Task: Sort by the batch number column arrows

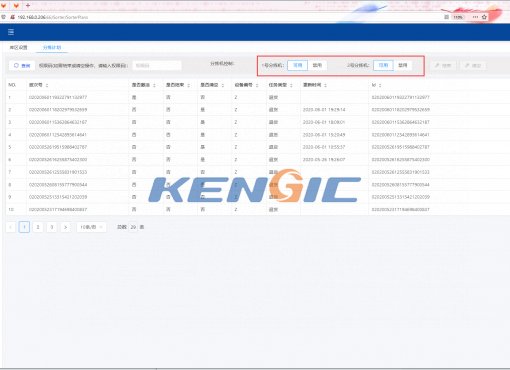Action: click(x=47, y=85)
